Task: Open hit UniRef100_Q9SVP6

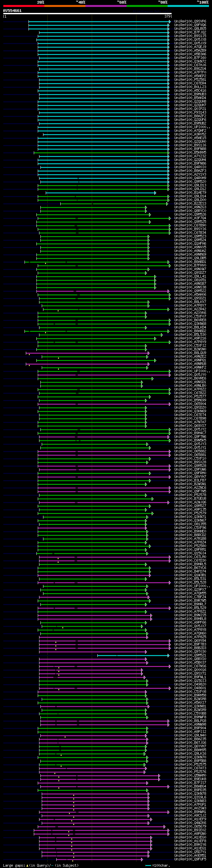Action: 190,22
